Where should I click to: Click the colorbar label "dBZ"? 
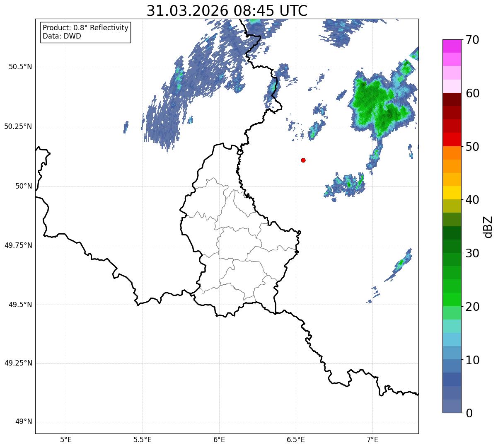[488, 227]
